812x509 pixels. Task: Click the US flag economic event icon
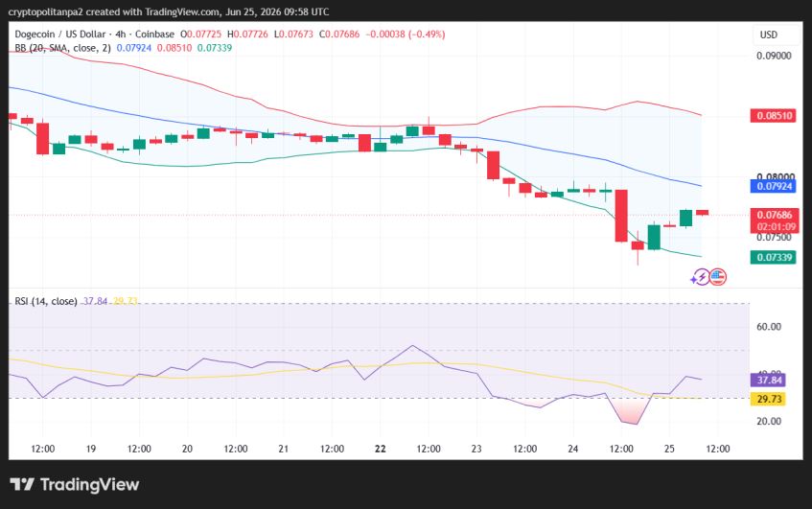point(718,277)
